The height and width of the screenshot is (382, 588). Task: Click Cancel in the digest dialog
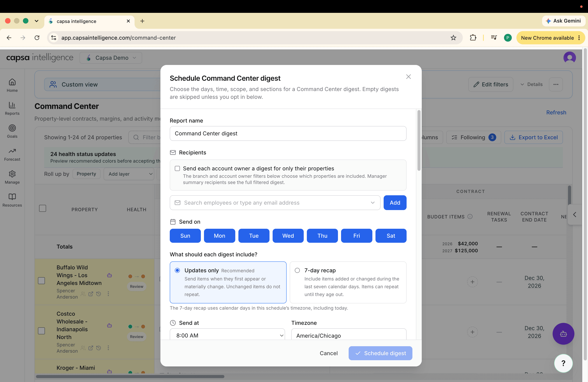pyautogui.click(x=329, y=353)
